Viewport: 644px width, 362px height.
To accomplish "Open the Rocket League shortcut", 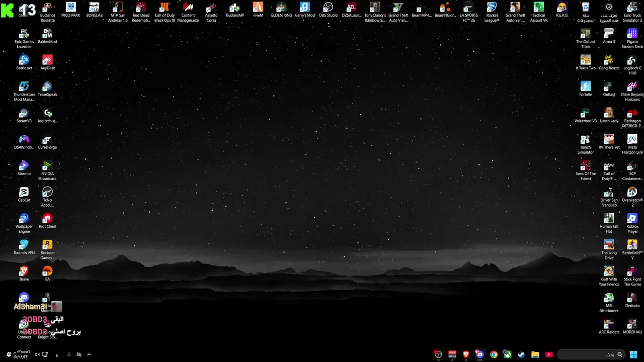I will point(492,12).
